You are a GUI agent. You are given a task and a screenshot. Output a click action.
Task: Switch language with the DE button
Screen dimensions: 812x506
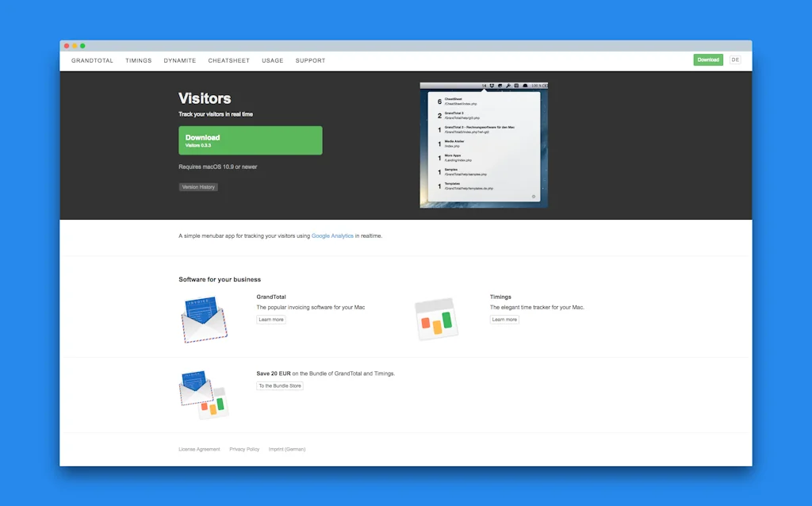pos(735,59)
